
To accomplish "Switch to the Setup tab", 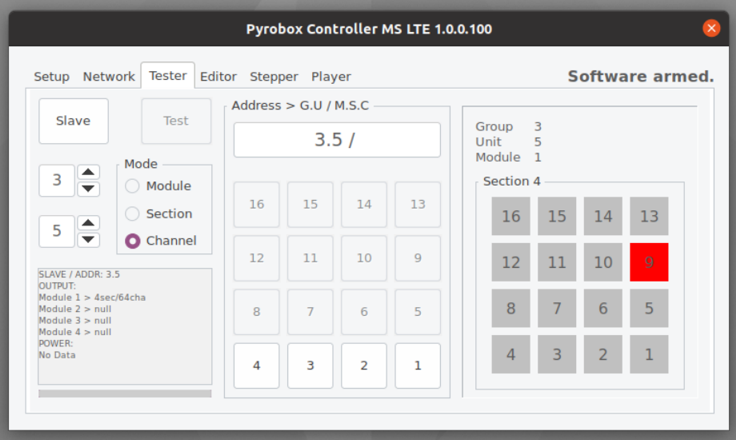I will click(52, 77).
